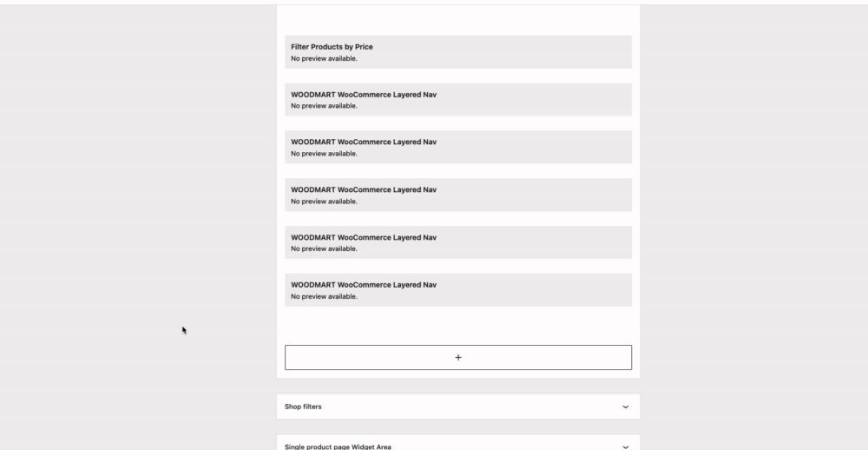Expand the Shop filters chevron arrow
Screen dimensions: 868x450
point(626,407)
